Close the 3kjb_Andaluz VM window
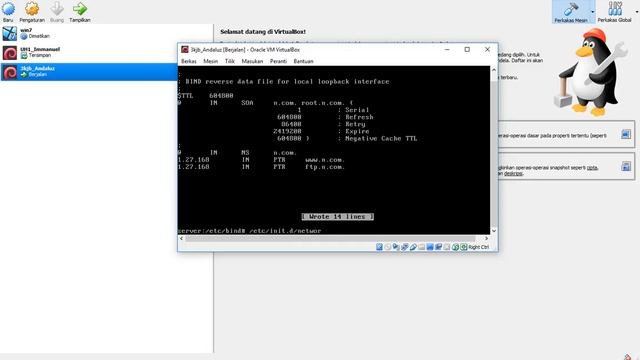 pos(487,49)
